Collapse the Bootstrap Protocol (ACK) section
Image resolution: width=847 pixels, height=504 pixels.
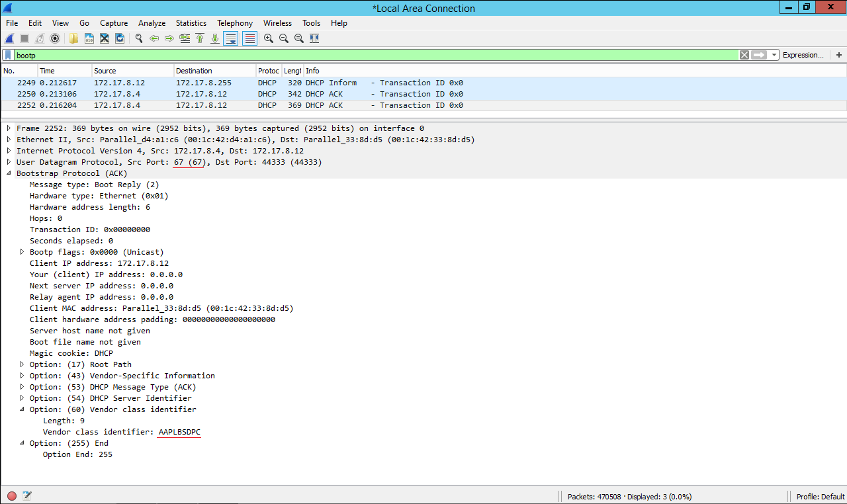9,173
